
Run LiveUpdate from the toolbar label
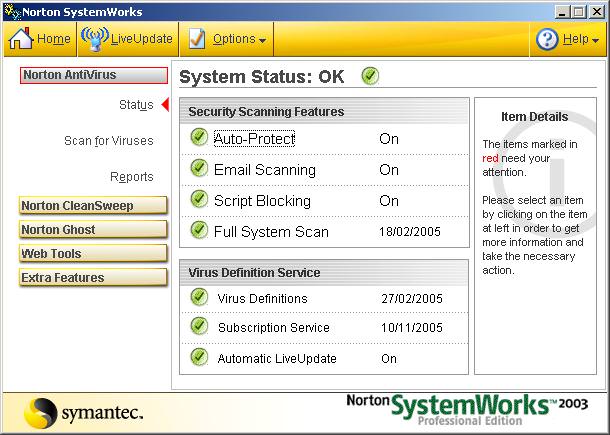[142, 39]
